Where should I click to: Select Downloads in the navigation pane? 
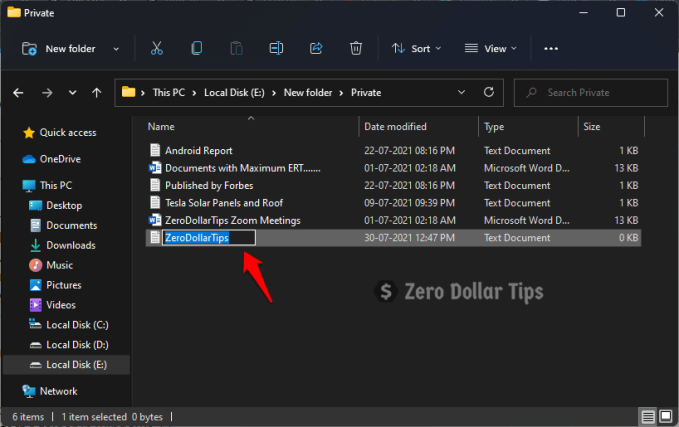[70, 245]
